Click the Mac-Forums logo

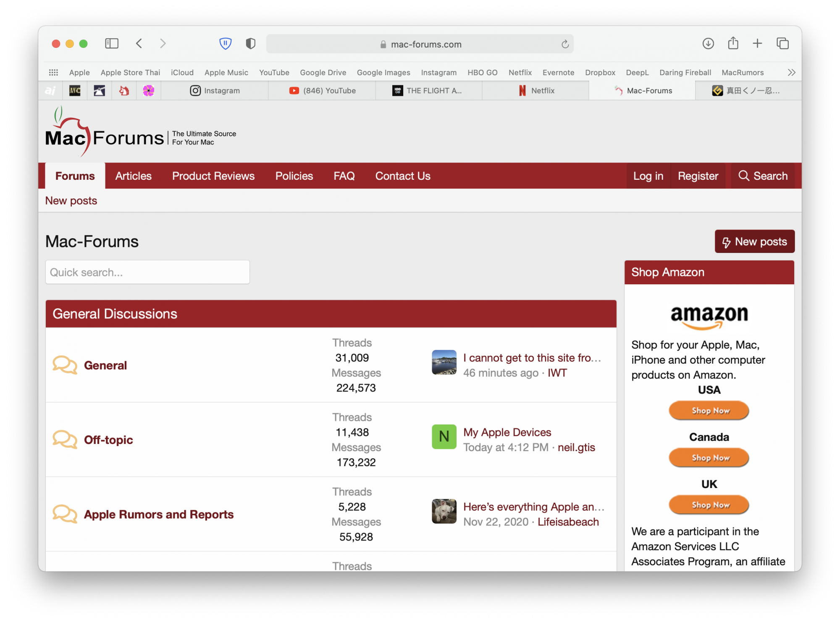141,131
